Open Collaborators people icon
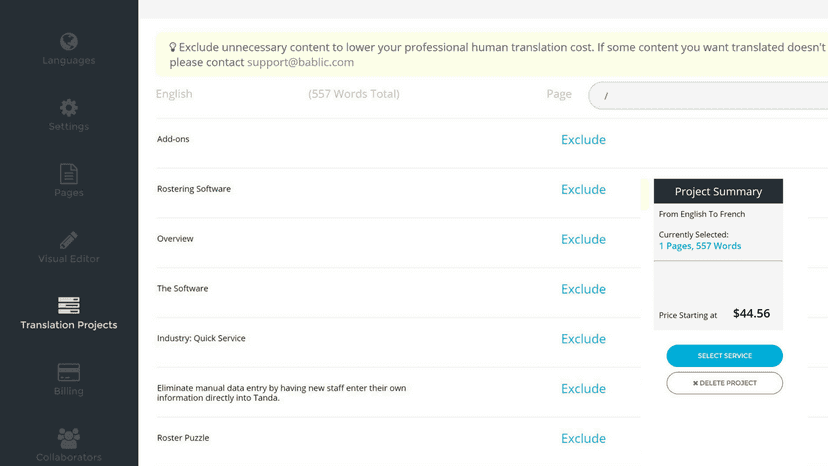 (x=69, y=439)
